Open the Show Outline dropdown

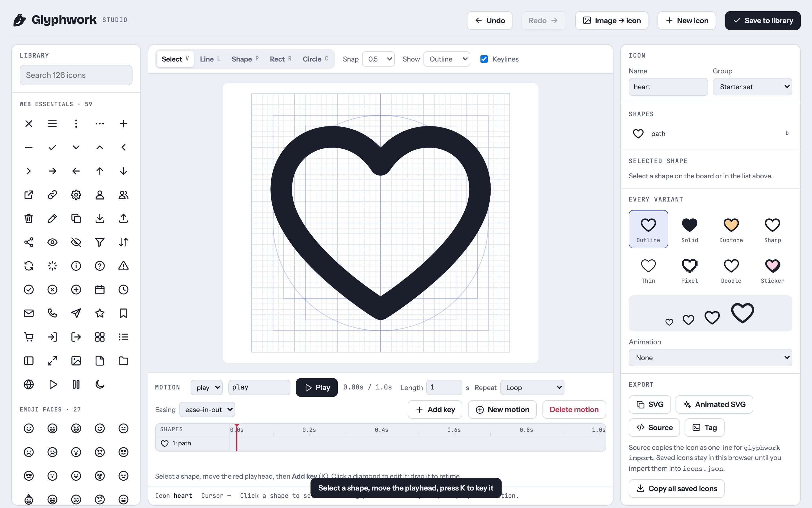coord(447,59)
